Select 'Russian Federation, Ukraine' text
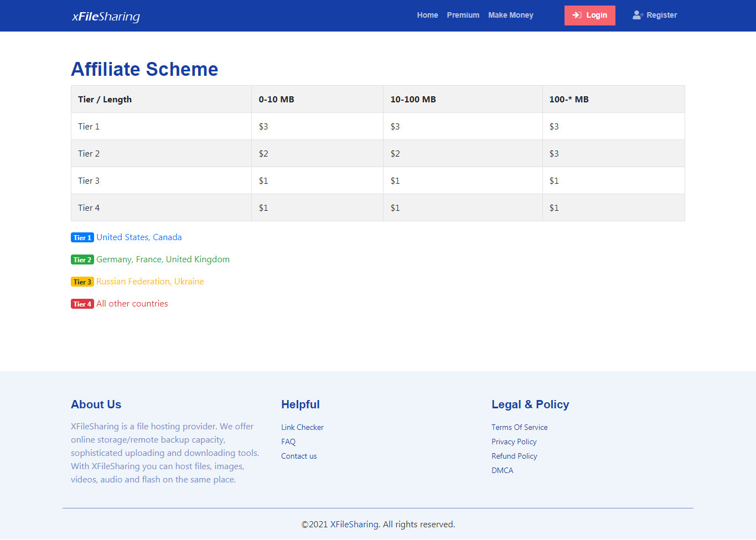The image size is (756, 540). [150, 281]
